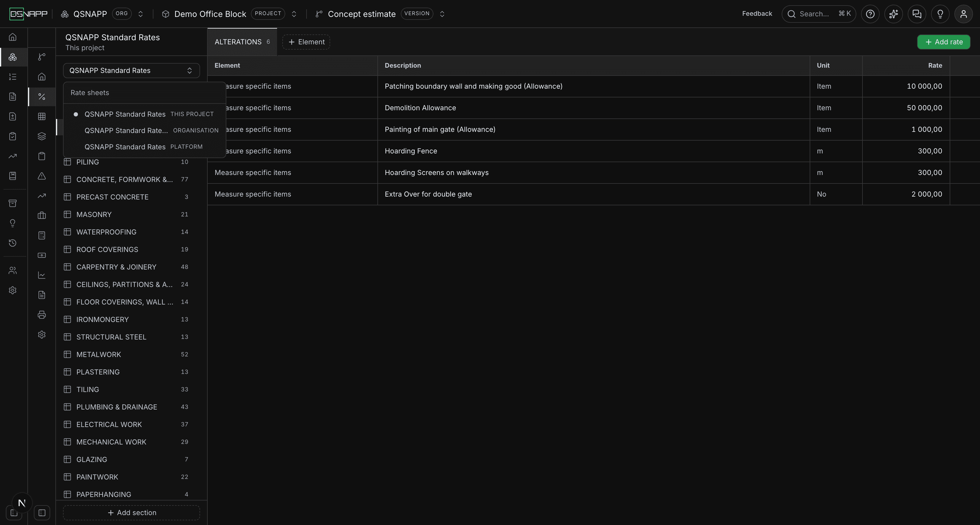Click the clipboard check icon in left rail

(13, 136)
